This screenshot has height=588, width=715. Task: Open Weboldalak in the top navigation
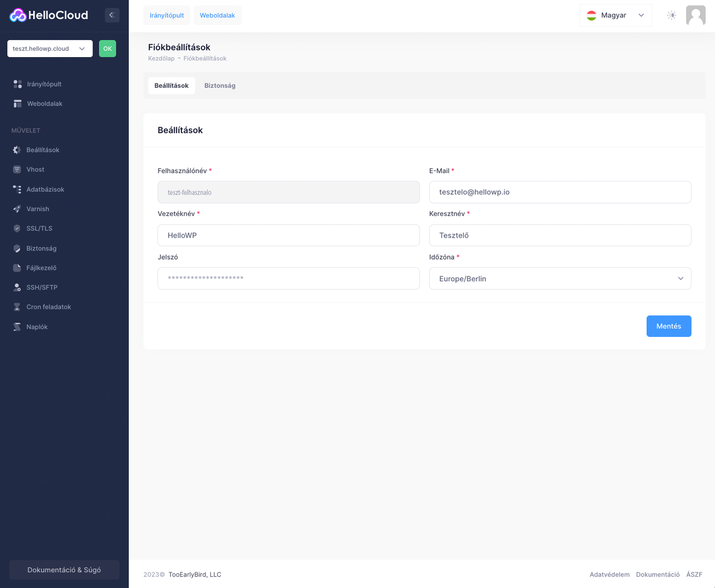click(x=217, y=15)
